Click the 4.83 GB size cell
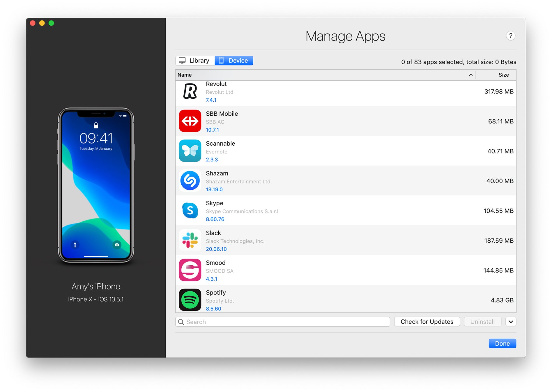This screenshot has width=552, height=392. pos(502,300)
